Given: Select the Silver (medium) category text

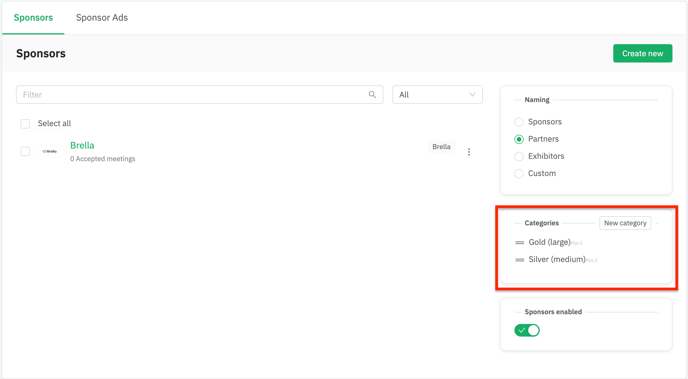Looking at the screenshot, I should 557,259.
